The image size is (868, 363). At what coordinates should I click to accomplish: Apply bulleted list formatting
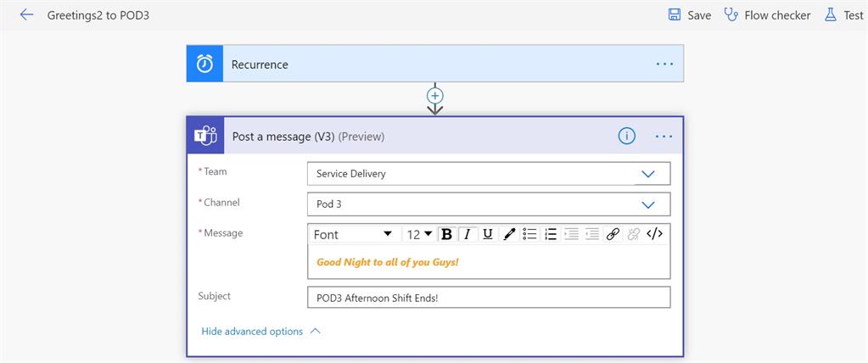pyautogui.click(x=529, y=234)
